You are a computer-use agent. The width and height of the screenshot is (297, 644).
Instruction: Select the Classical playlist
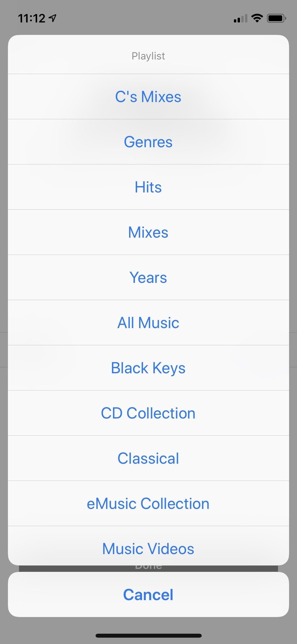pos(148,458)
